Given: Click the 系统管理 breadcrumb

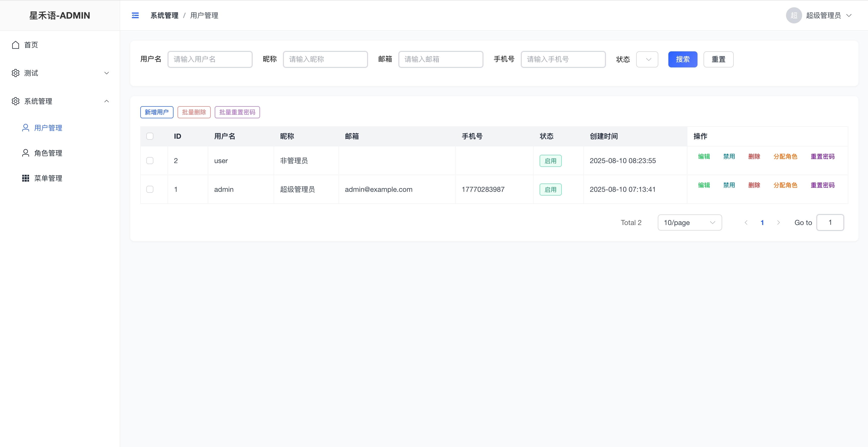Looking at the screenshot, I should (164, 16).
